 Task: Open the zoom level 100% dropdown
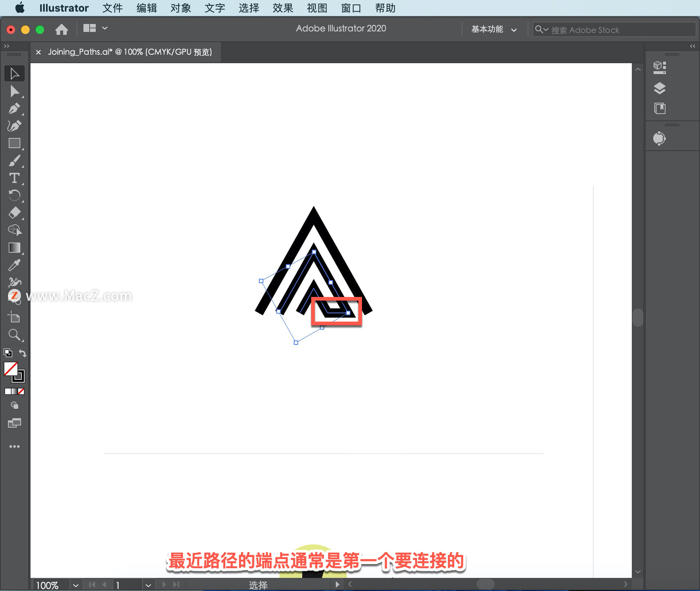pyautogui.click(x=75, y=585)
